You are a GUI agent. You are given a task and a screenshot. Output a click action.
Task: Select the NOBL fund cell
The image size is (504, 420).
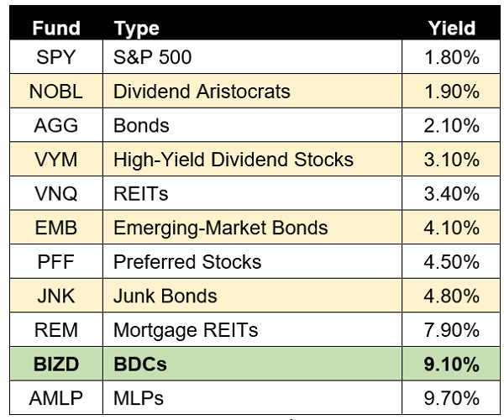pyautogui.click(x=56, y=91)
